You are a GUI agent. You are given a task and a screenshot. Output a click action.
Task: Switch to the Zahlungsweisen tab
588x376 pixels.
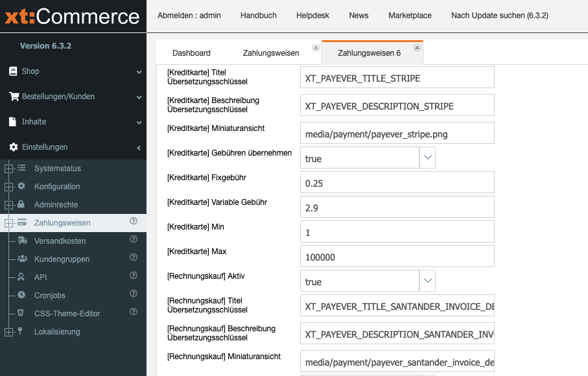(x=271, y=53)
